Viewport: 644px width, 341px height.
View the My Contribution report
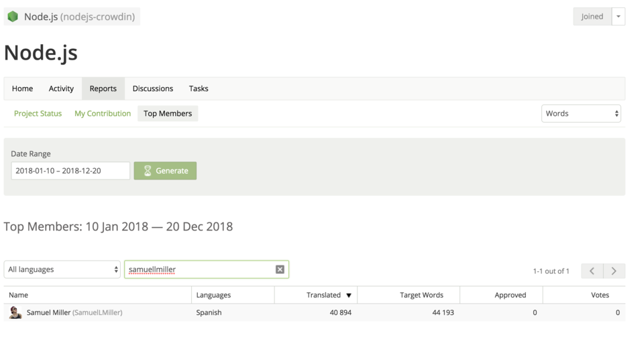(x=103, y=114)
